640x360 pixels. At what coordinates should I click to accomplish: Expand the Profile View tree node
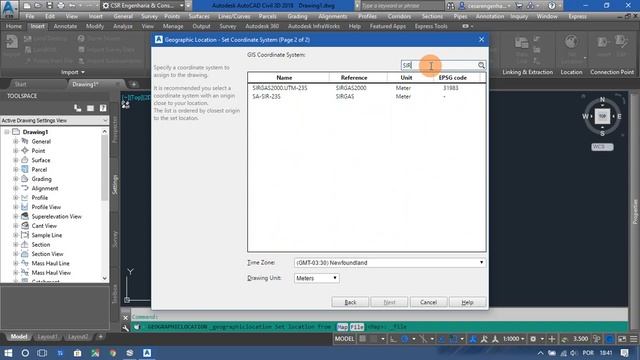coord(16,207)
